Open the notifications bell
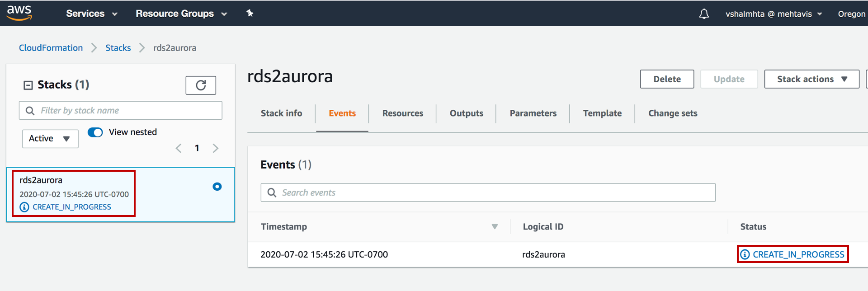Screen dimensions: 868x291 (x=704, y=14)
